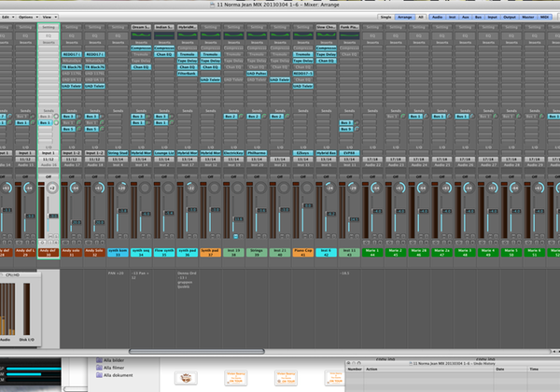Open the Compressor insert on synth seq 34
The height and width of the screenshot is (392, 560).
point(141,48)
